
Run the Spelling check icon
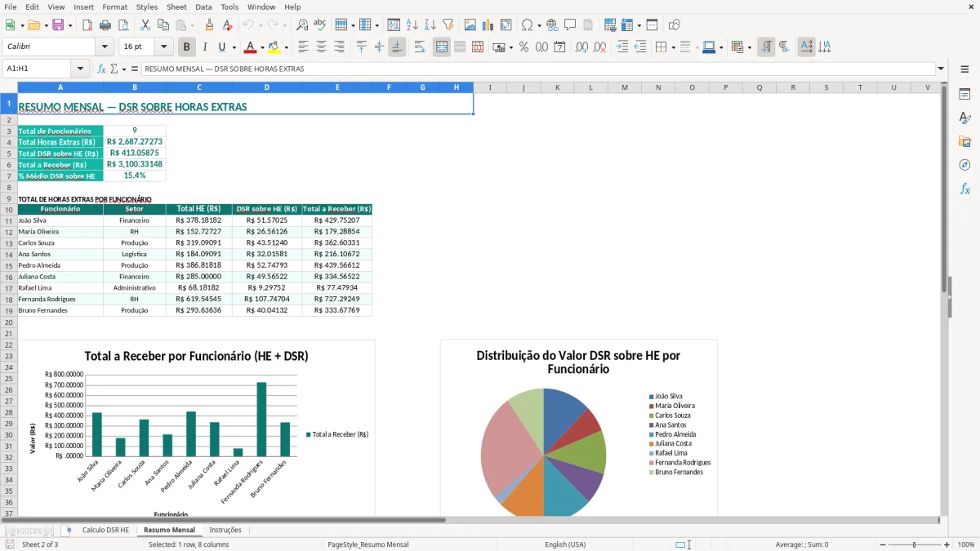(x=319, y=25)
